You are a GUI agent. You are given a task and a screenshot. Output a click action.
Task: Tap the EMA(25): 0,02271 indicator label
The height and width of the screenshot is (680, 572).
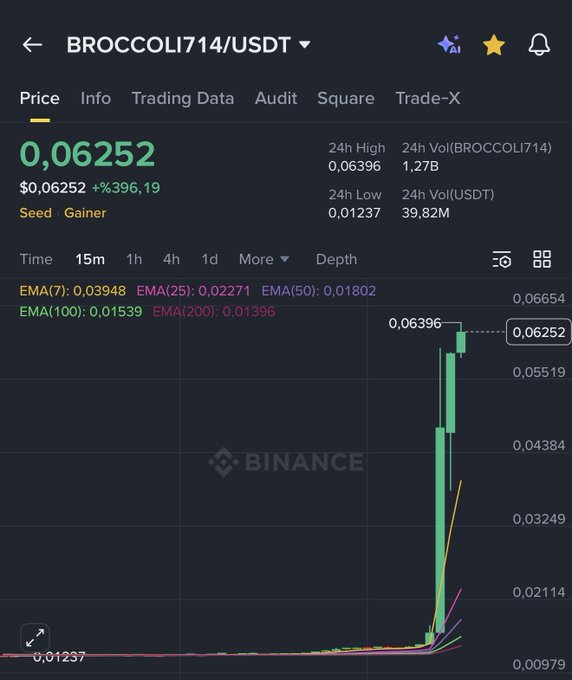tap(193, 291)
